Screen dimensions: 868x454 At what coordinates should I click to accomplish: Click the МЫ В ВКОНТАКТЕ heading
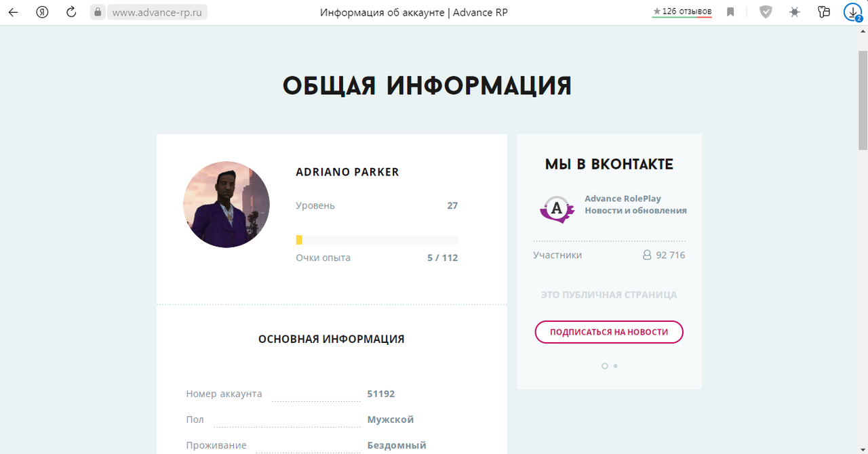(x=609, y=164)
